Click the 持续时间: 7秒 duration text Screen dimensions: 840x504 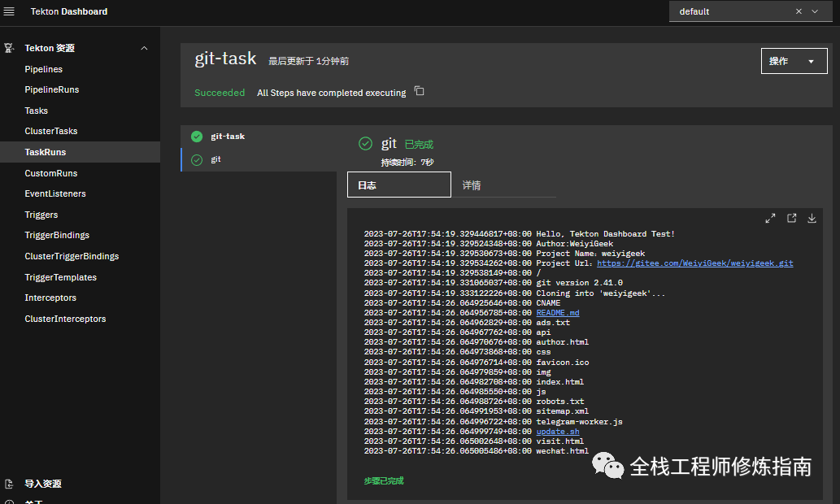click(407, 163)
